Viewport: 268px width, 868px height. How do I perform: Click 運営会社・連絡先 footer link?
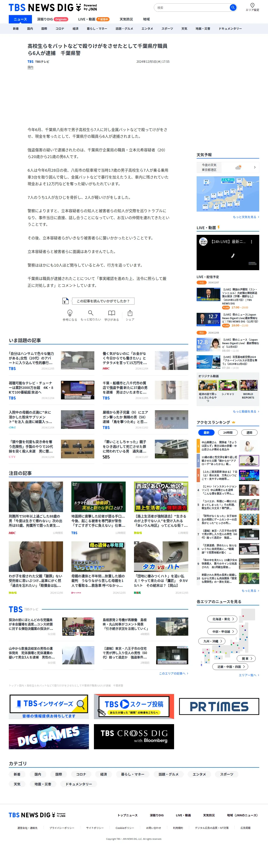point(28,828)
